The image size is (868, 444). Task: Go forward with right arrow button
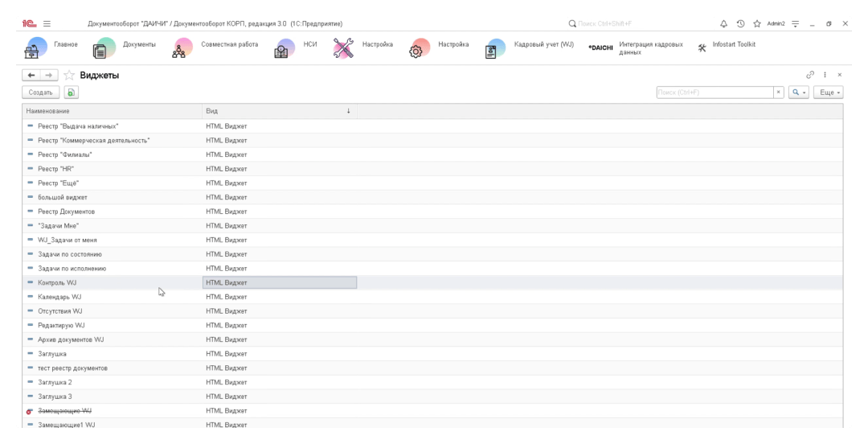(49, 76)
